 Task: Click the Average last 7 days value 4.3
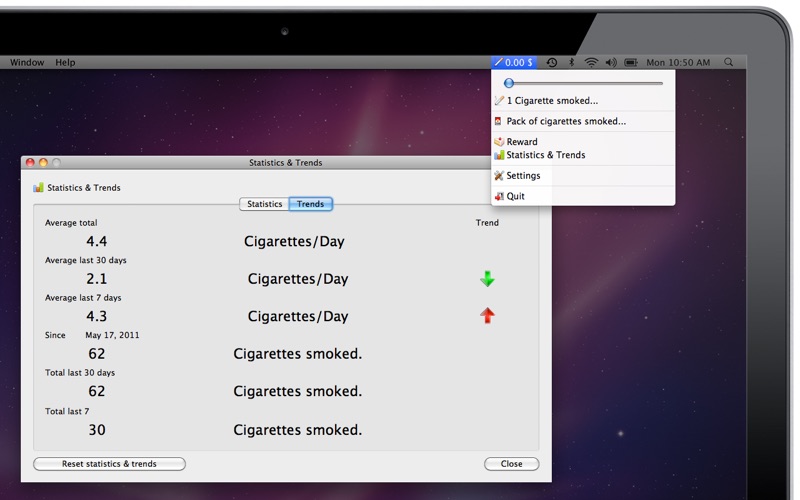(96, 316)
